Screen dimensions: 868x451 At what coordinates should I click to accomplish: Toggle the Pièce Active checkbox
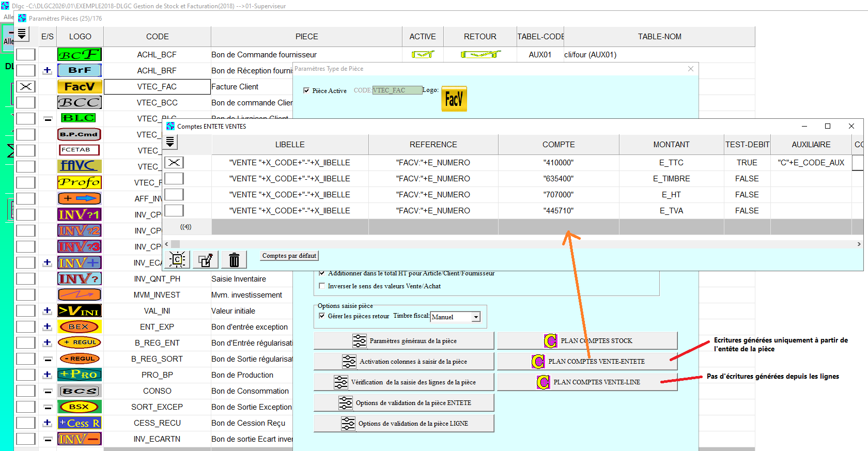click(306, 90)
